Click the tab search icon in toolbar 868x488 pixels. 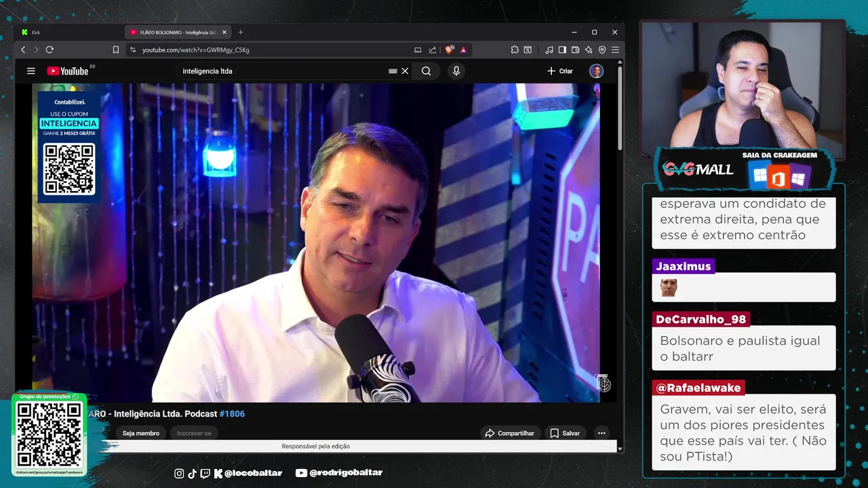[x=528, y=49]
